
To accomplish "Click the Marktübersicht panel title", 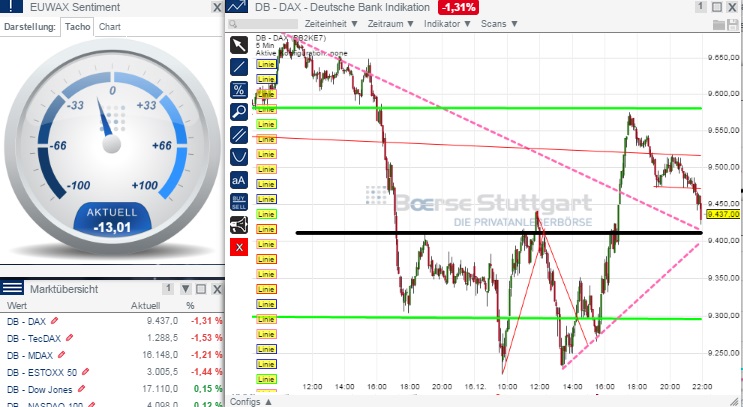I will [x=64, y=289].
